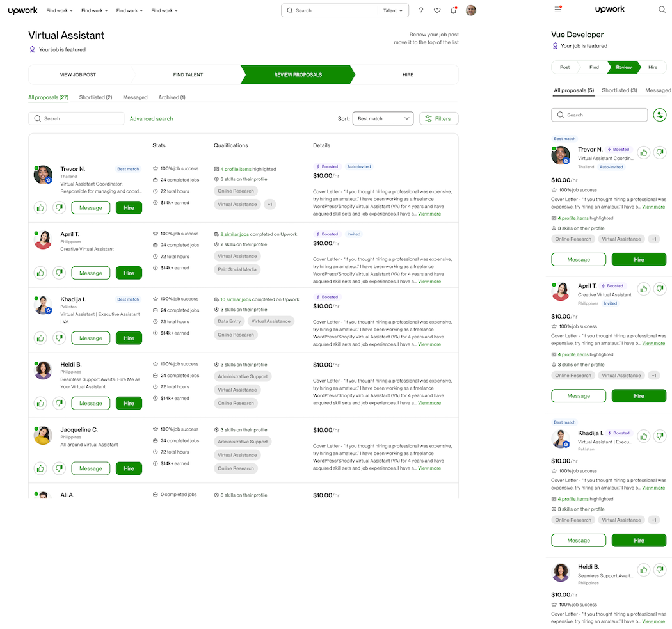The image size is (672, 629).
Task: Open the help question mark icon
Action: pyautogui.click(x=421, y=10)
